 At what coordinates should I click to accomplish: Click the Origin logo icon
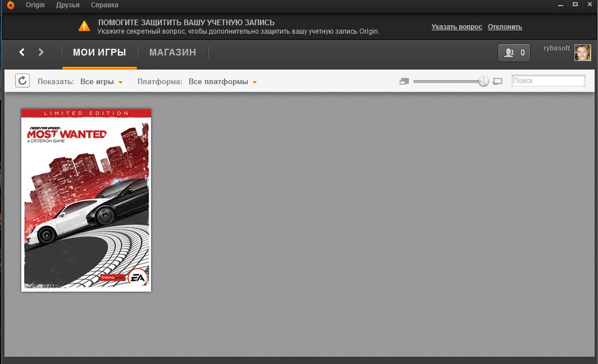11,5
